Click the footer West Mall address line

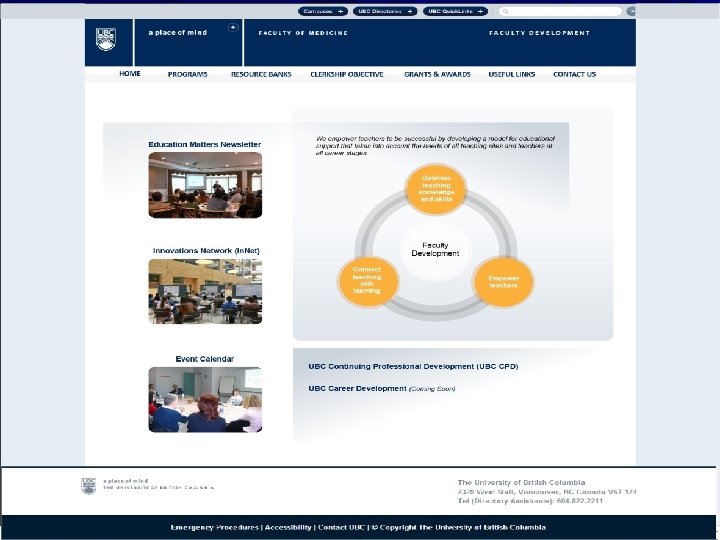pos(547,491)
